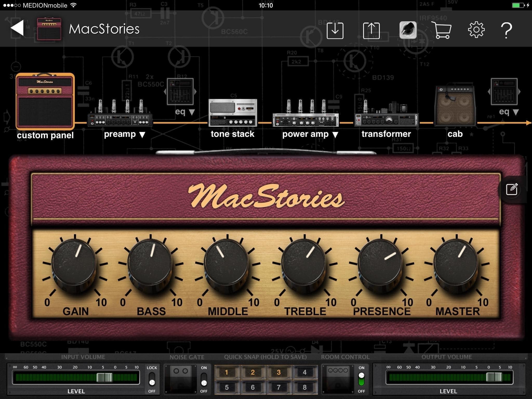Viewport: 532px width, 399px height.
Task: Toggle the input volume LOCK switch
Action: (x=152, y=379)
